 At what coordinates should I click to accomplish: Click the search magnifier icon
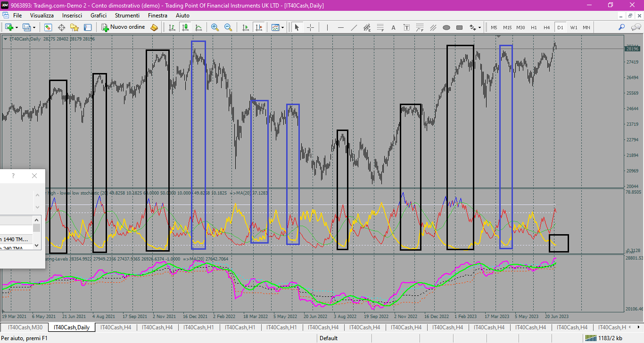click(x=622, y=27)
